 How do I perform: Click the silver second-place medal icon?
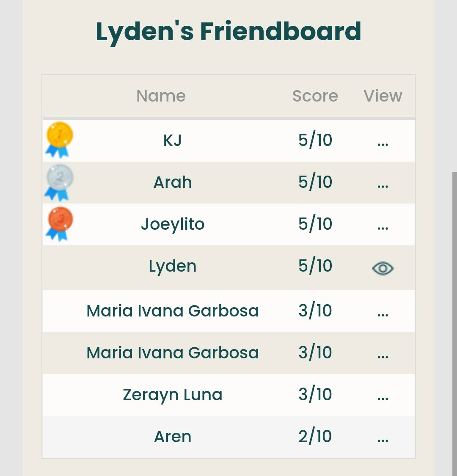59,182
